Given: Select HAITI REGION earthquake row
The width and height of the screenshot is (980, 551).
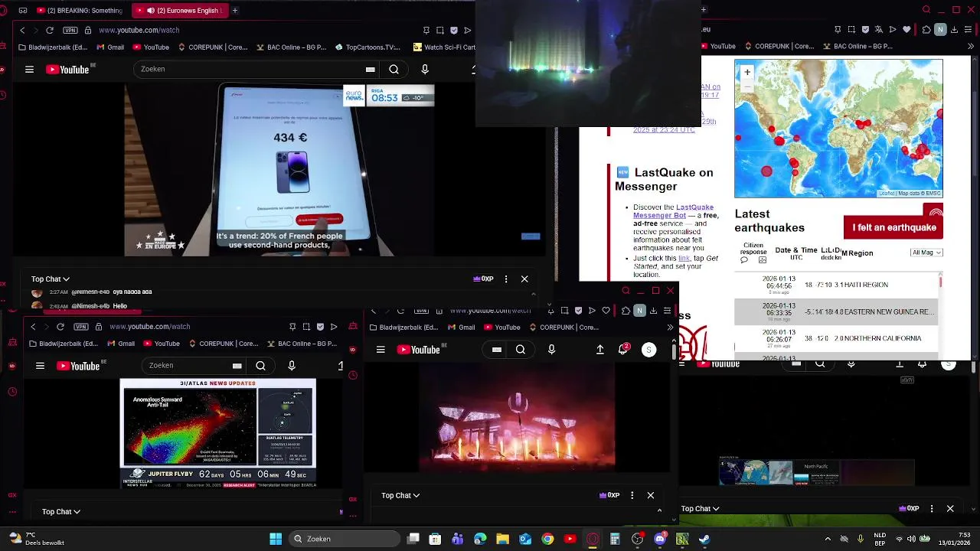Looking at the screenshot, I should coord(836,285).
